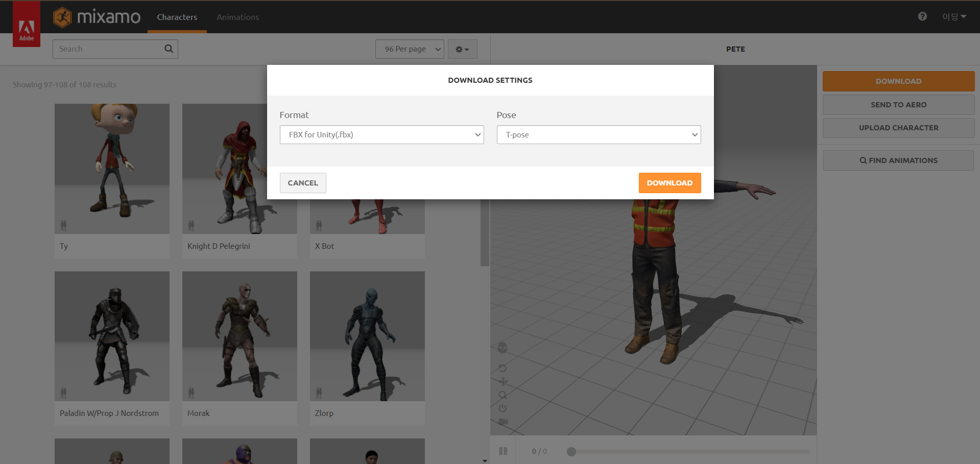The width and height of the screenshot is (980, 464).
Task: Click the rigged figure icon on Ty card
Action: pos(63,225)
